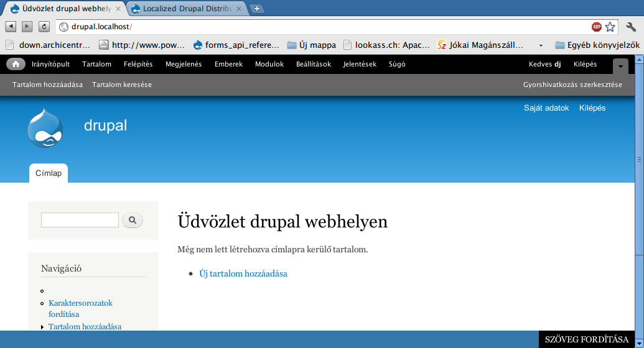Click the Tartalom hozzáadása shortcut
This screenshot has height=348, width=644.
47,85
